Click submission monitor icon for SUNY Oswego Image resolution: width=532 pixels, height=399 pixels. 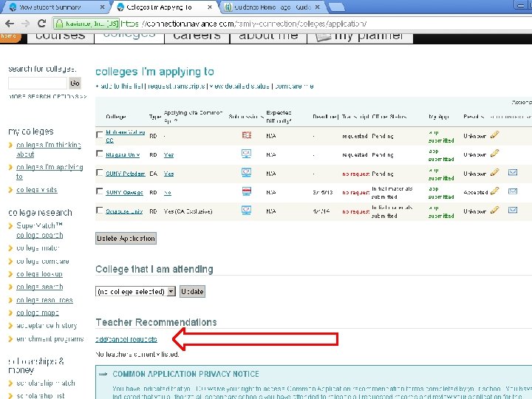click(x=246, y=191)
